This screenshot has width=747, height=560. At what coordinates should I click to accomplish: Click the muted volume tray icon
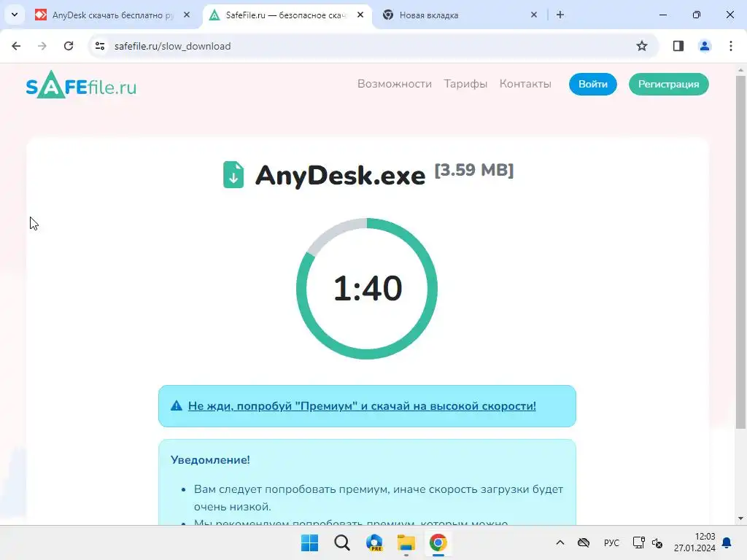(657, 542)
